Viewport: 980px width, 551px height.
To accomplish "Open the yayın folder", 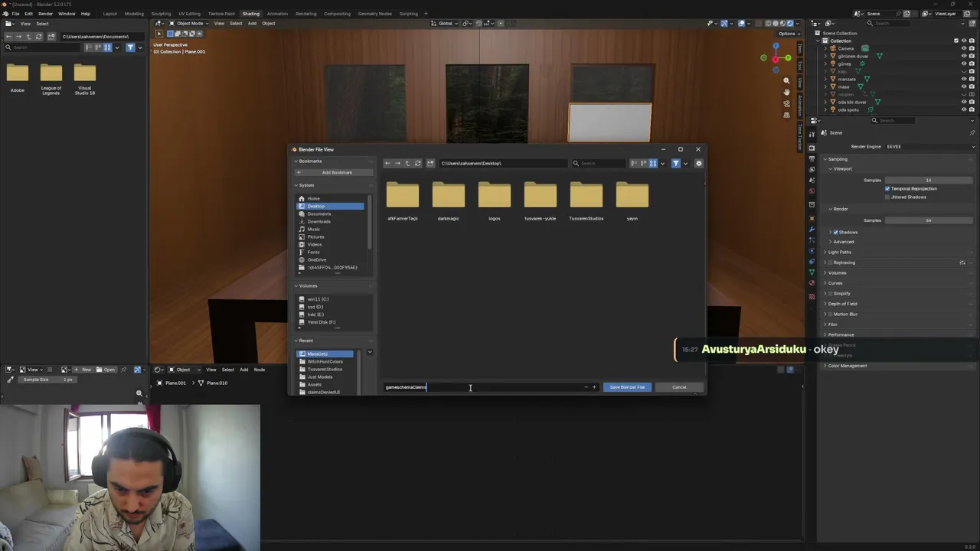I will pos(632,201).
